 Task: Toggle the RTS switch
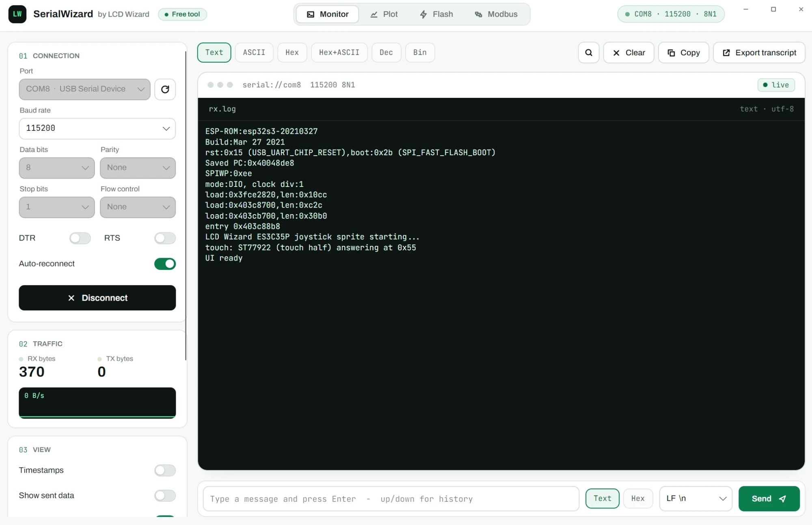[165, 238]
